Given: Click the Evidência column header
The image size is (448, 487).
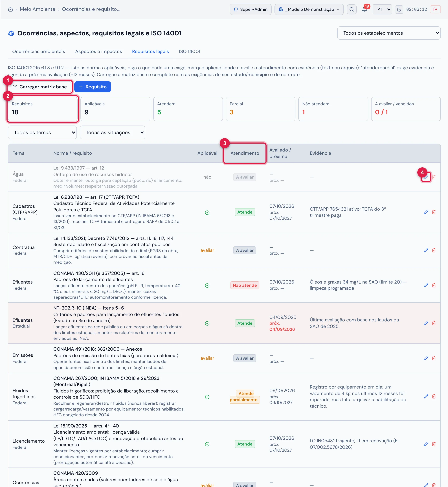Looking at the screenshot, I should [x=320, y=153].
